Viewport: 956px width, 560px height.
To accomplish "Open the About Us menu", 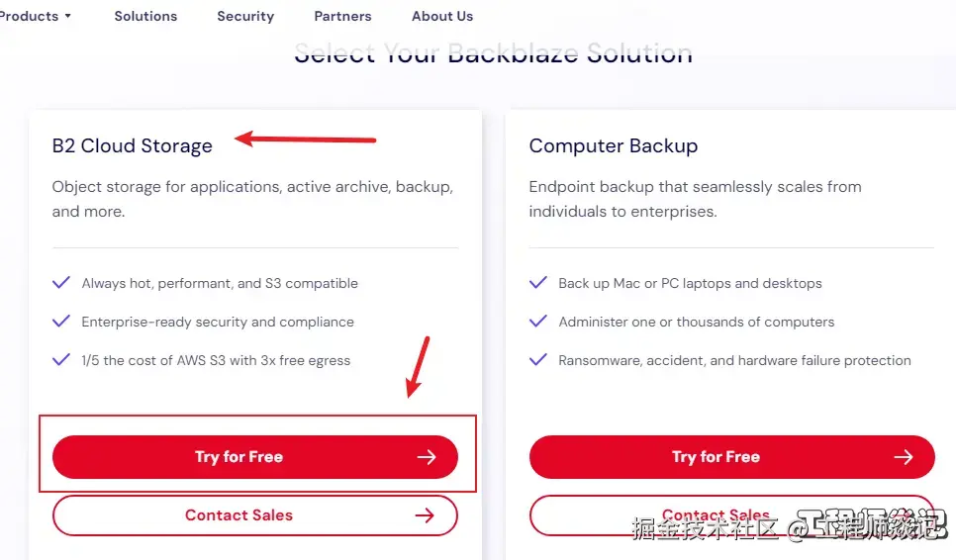I will 441,16.
